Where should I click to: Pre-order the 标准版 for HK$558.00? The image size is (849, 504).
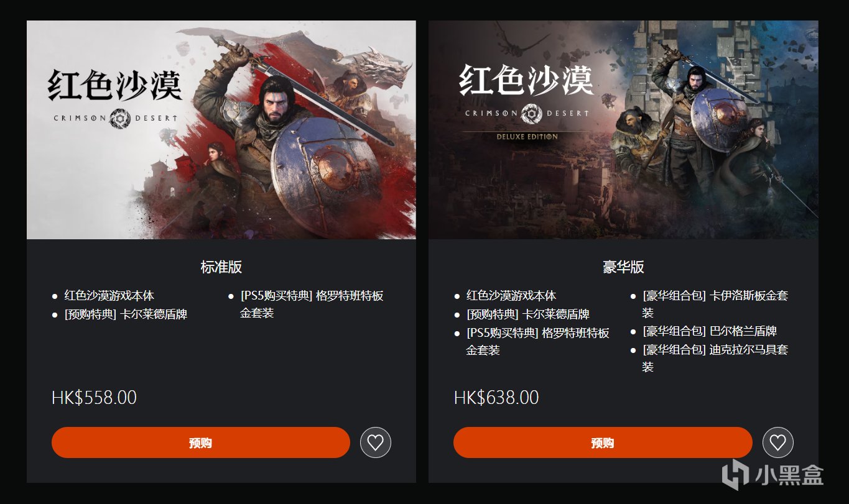click(x=201, y=442)
